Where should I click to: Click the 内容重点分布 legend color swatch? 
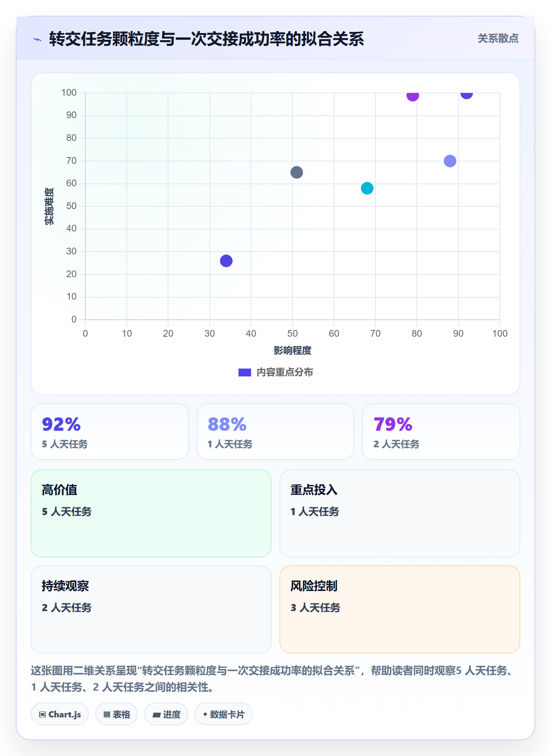[x=245, y=372]
